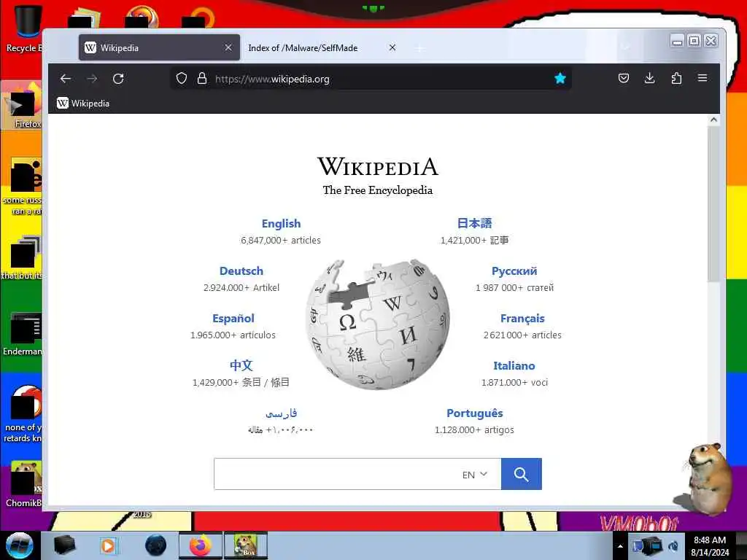The image size is (747, 560).
Task: Open the Firefox hamburger application menu
Action: click(x=703, y=78)
